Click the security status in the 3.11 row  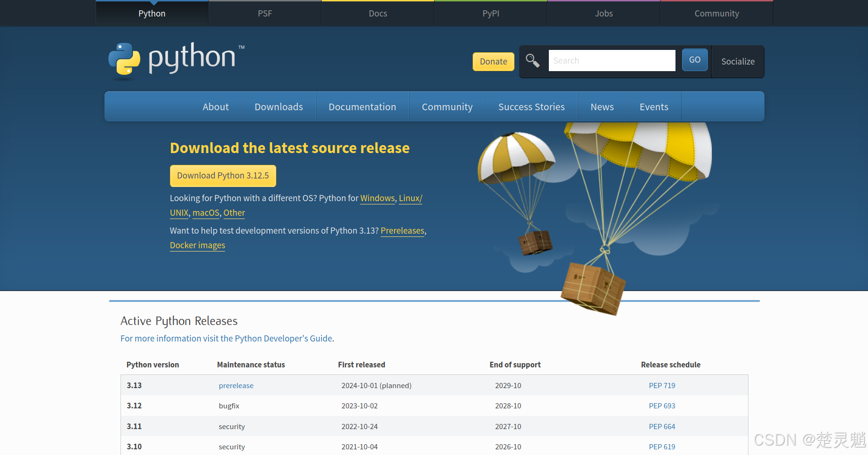(232, 427)
